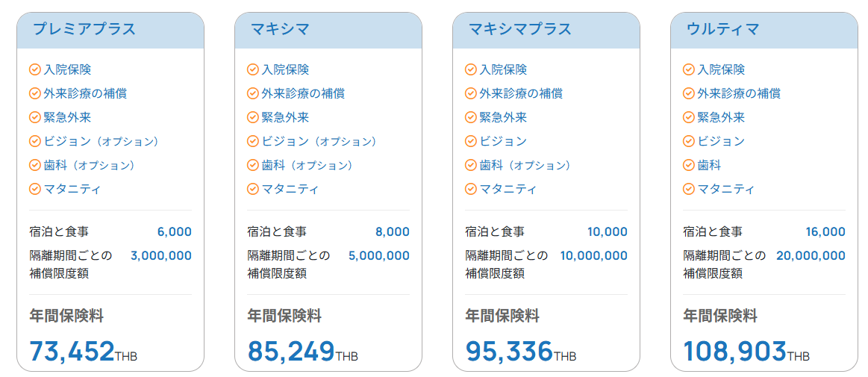The width and height of the screenshot is (868, 377).
Task: Click マキシマ 5,000,000 coverage limit value
Action: (378, 255)
